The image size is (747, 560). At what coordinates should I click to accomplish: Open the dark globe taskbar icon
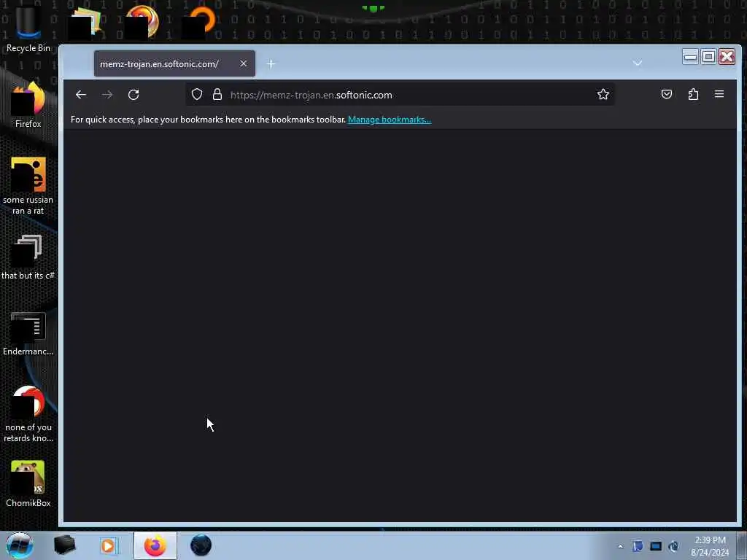coord(201,545)
